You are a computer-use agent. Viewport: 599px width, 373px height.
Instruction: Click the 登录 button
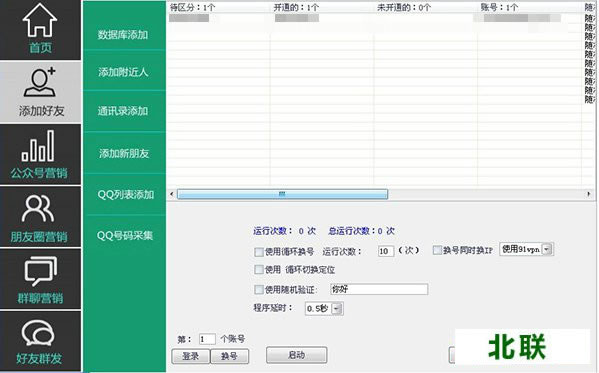pos(190,356)
